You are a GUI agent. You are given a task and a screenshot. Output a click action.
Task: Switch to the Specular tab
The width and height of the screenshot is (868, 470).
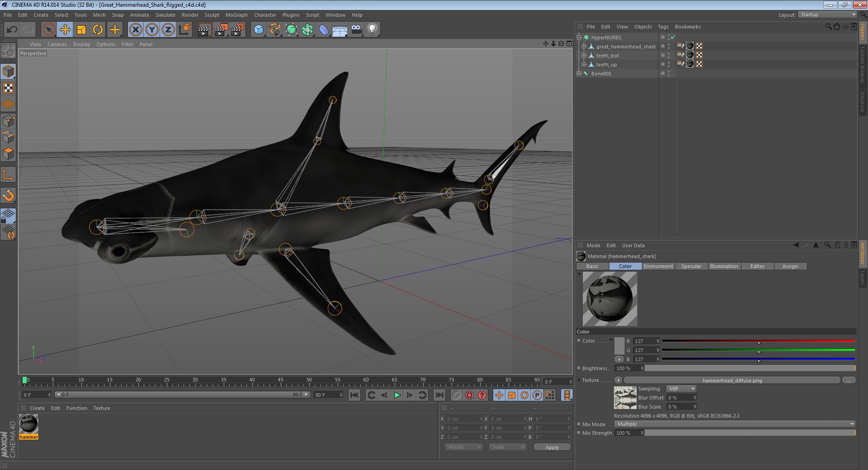[691, 266]
